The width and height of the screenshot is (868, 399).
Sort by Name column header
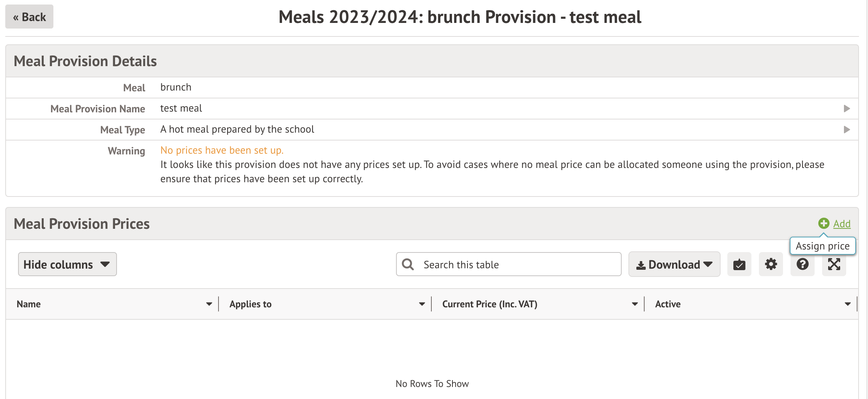tap(29, 304)
